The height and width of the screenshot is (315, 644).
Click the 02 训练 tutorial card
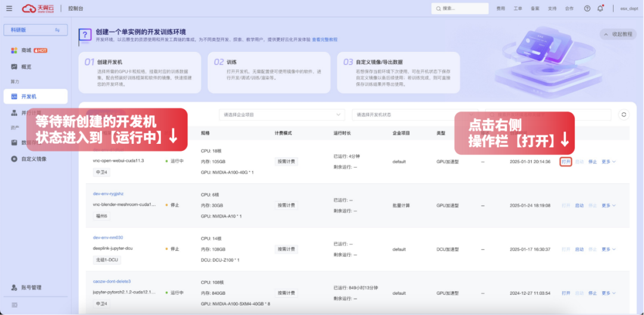coord(269,72)
